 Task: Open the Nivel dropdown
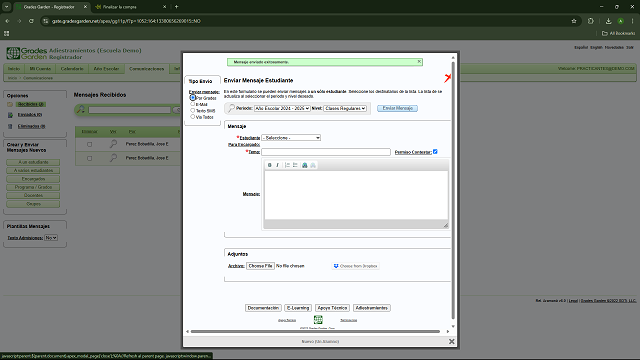coord(345,108)
